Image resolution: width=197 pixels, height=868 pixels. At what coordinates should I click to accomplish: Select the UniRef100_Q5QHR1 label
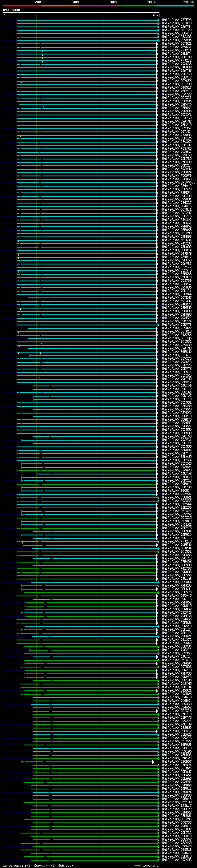(177, 497)
